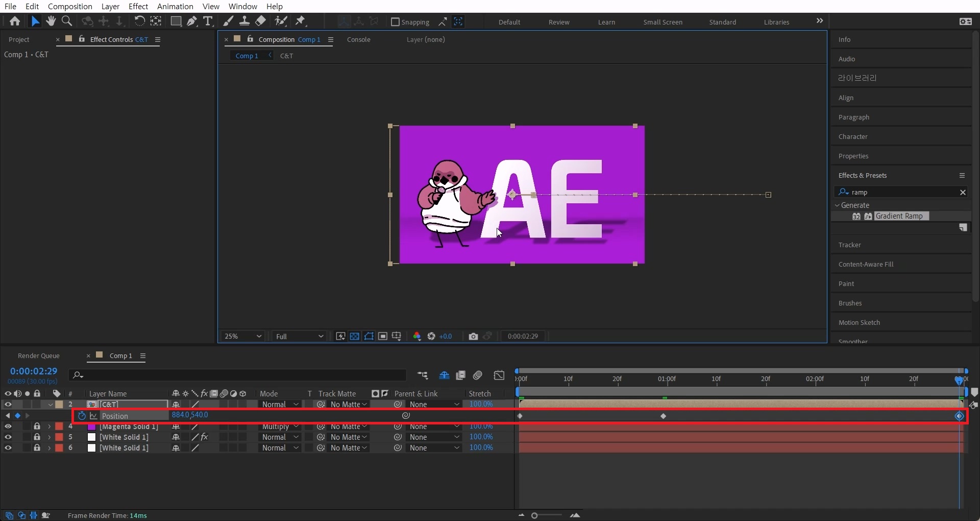Show channel and color management settings
Image resolution: width=980 pixels, height=521 pixels.
point(417,336)
